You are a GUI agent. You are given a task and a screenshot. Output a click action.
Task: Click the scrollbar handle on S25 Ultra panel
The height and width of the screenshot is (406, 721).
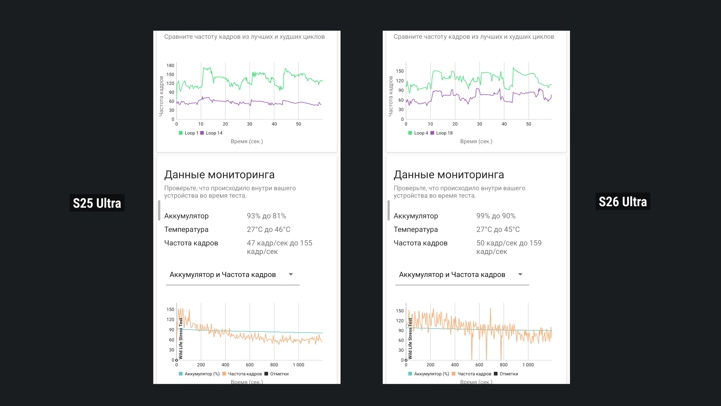(159, 210)
